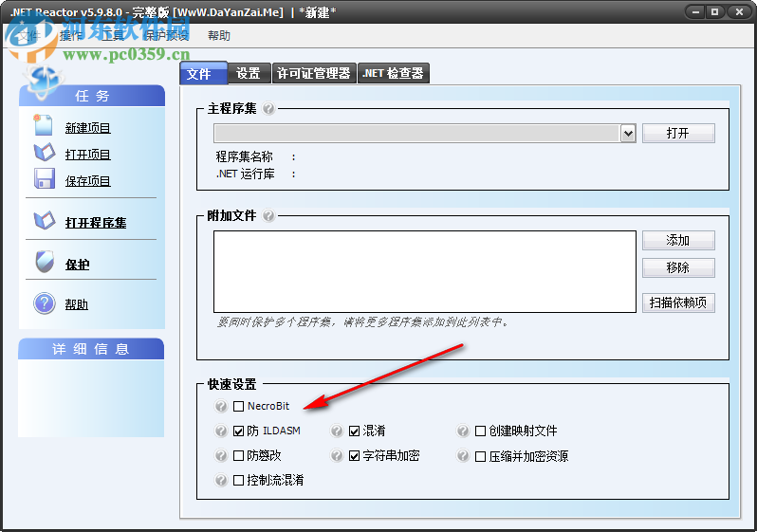The width and height of the screenshot is (757, 532).
Task: Uncheck the 字符串加密 option
Action: click(355, 456)
